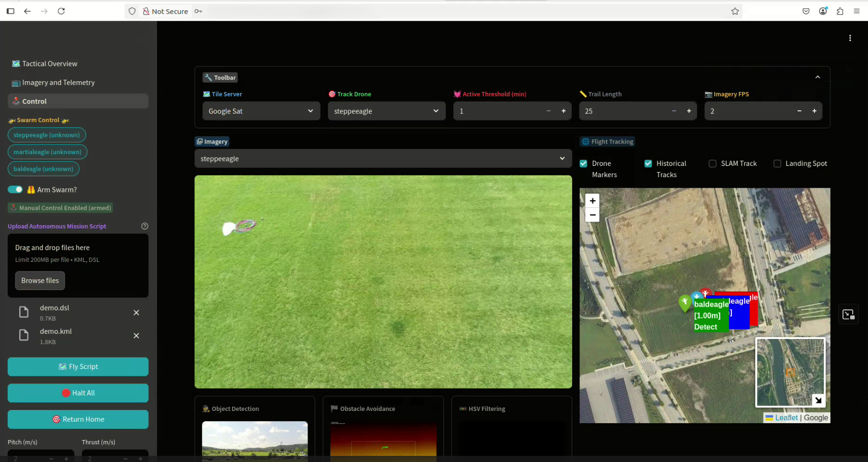
Task: Remove the demo.kml file
Action: click(x=136, y=335)
